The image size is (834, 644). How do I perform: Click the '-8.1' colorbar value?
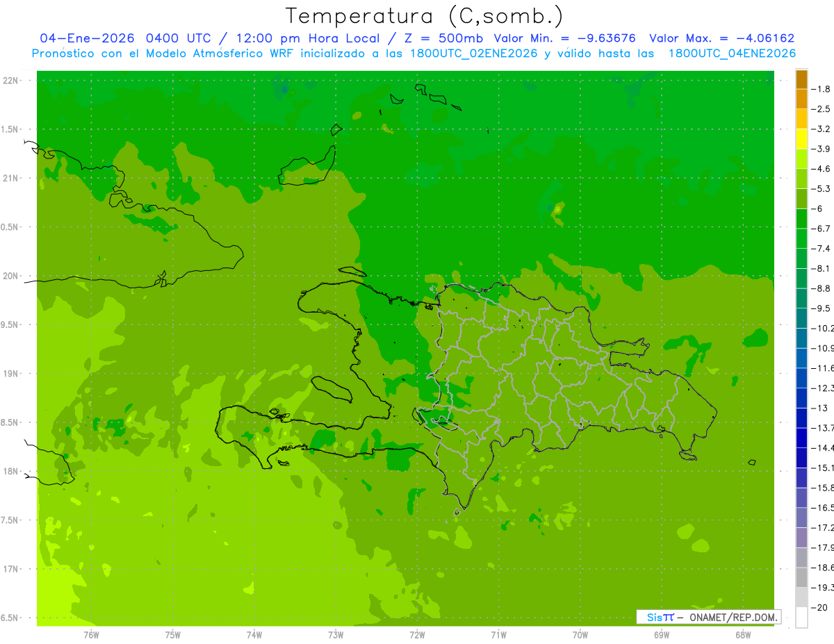click(x=821, y=268)
